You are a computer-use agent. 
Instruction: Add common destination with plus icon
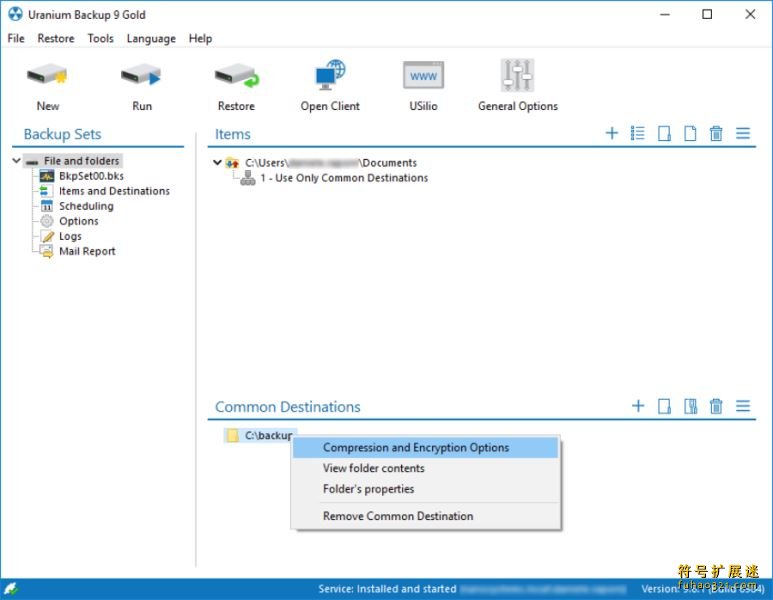638,406
